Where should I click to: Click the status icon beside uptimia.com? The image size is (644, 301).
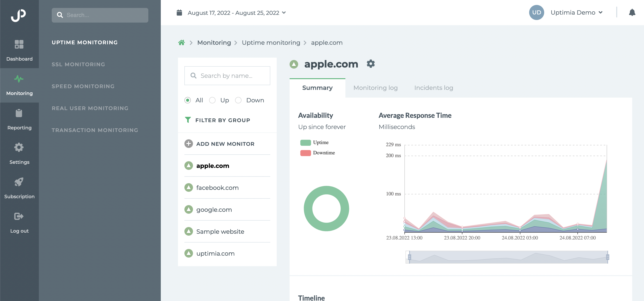pos(189,253)
